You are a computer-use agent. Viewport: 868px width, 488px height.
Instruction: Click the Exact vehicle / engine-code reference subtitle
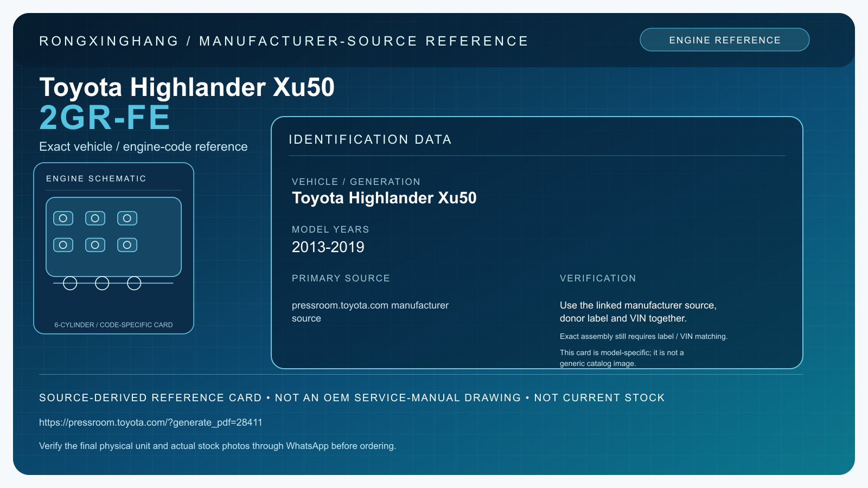pos(143,147)
